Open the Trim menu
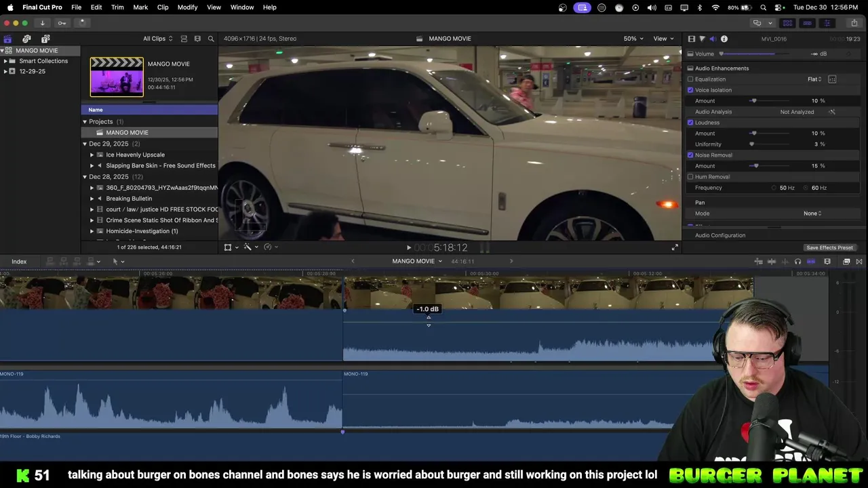 coord(117,7)
